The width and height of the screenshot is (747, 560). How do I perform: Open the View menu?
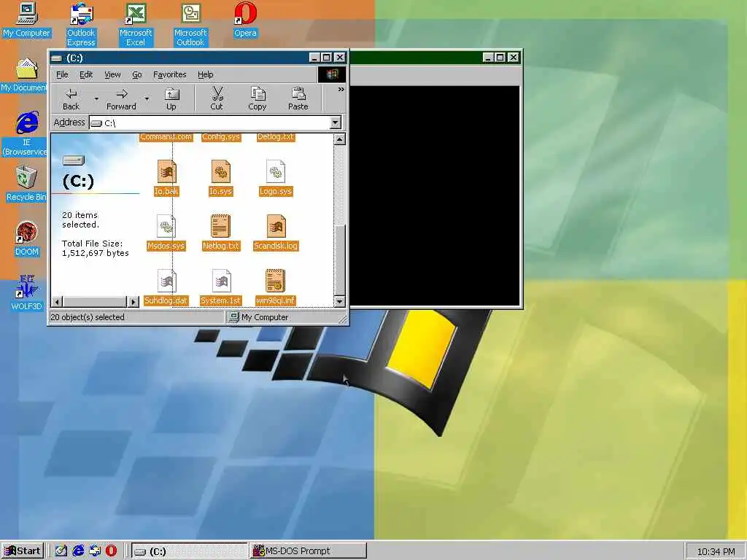tap(112, 75)
